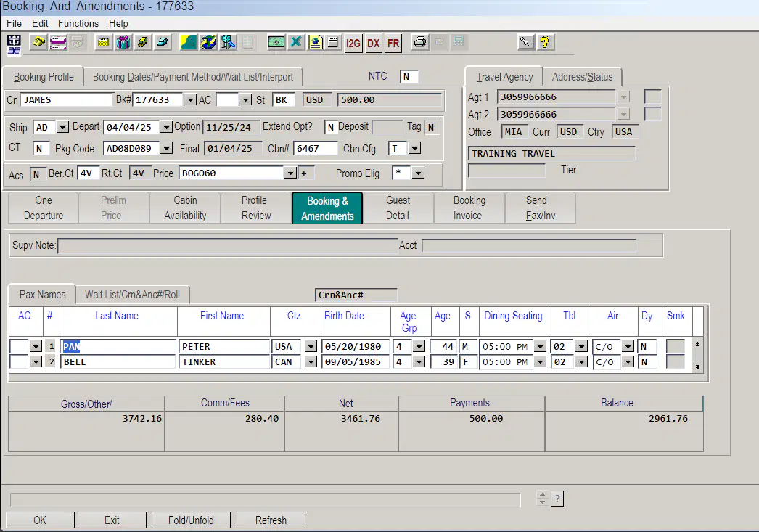Click the pushpin tool icon in toolbar
Screen dimensions: 759x532
(525, 43)
